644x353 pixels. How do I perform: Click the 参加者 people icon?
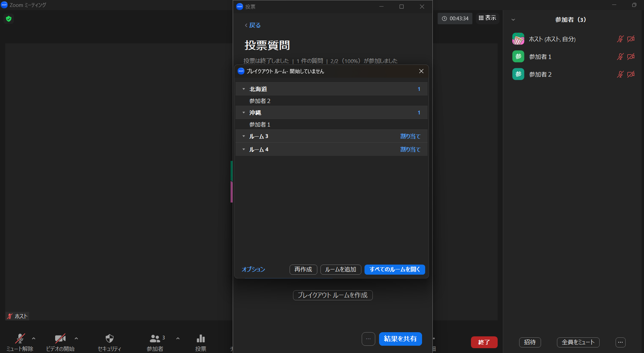point(155,338)
